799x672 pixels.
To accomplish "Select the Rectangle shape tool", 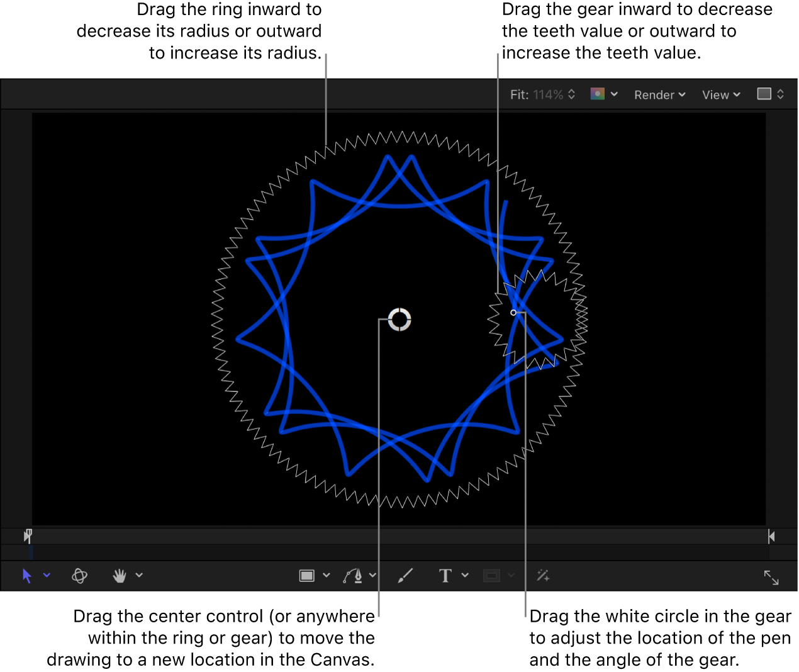I will pos(306,575).
